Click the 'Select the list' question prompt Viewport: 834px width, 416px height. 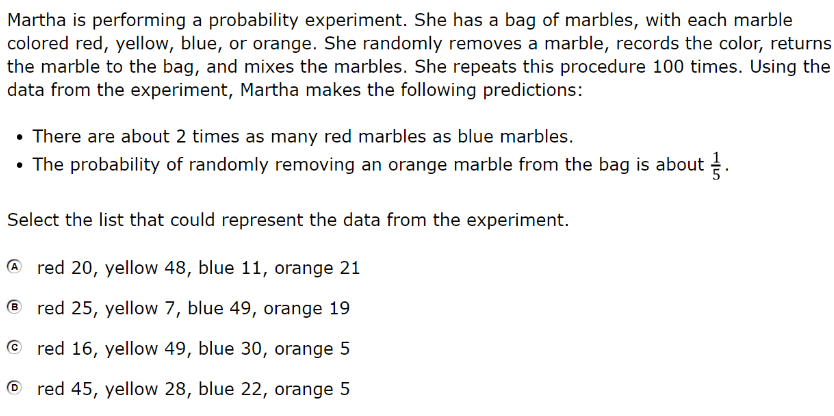point(288,220)
